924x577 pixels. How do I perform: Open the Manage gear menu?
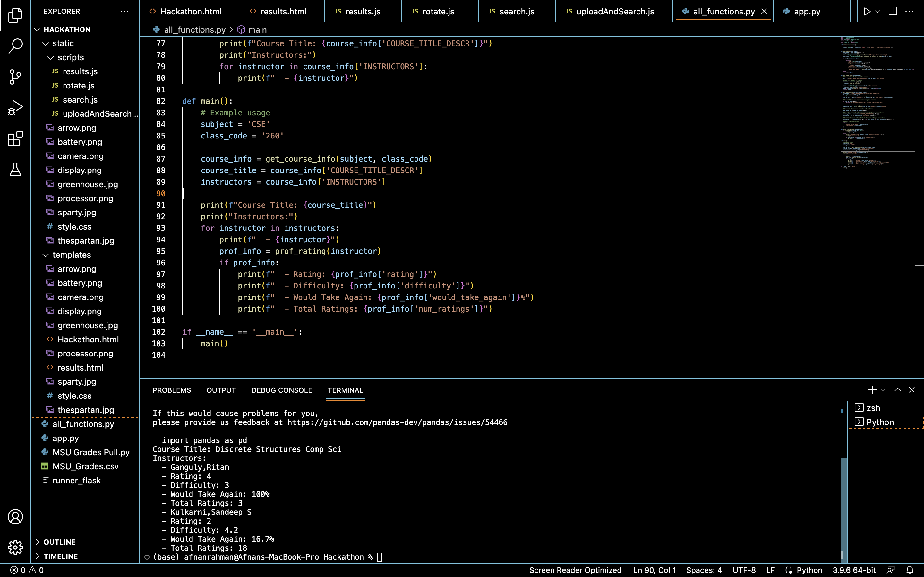coord(15,547)
